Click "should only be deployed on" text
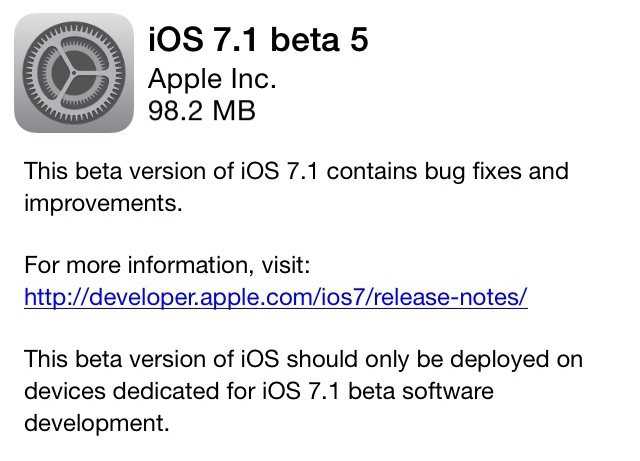Screen dimensions: 640x461 point(435,359)
